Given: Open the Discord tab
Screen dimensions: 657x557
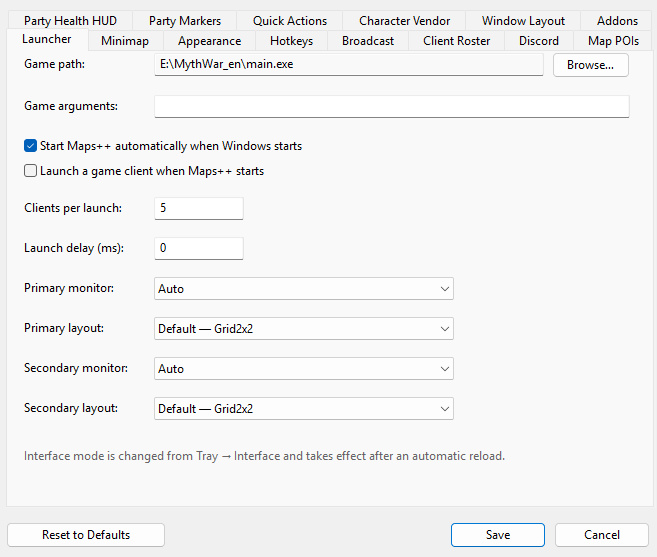Looking at the screenshot, I should tap(538, 41).
